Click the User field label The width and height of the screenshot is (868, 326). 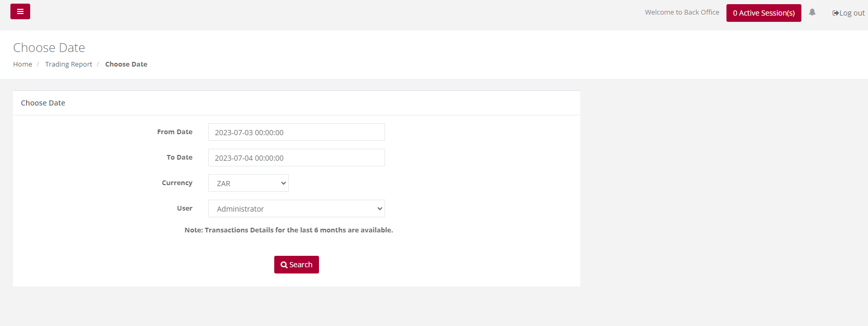coord(185,208)
